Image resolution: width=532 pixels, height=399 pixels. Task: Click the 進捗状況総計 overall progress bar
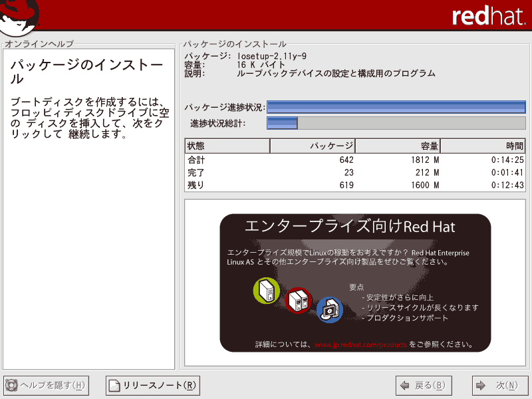pos(396,123)
